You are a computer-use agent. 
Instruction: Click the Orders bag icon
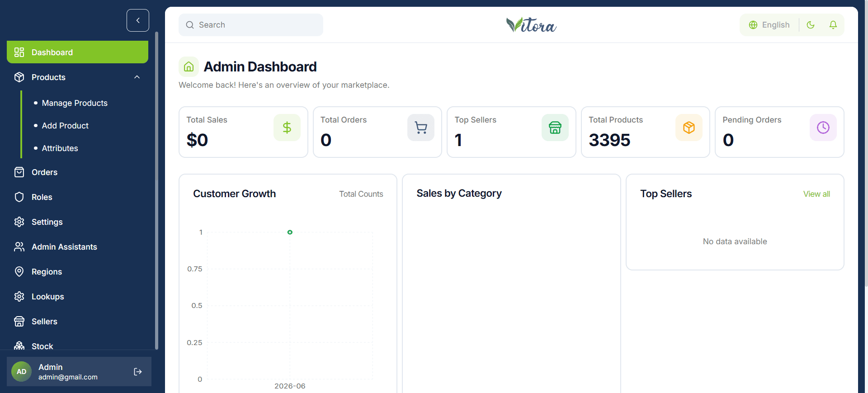(19, 172)
